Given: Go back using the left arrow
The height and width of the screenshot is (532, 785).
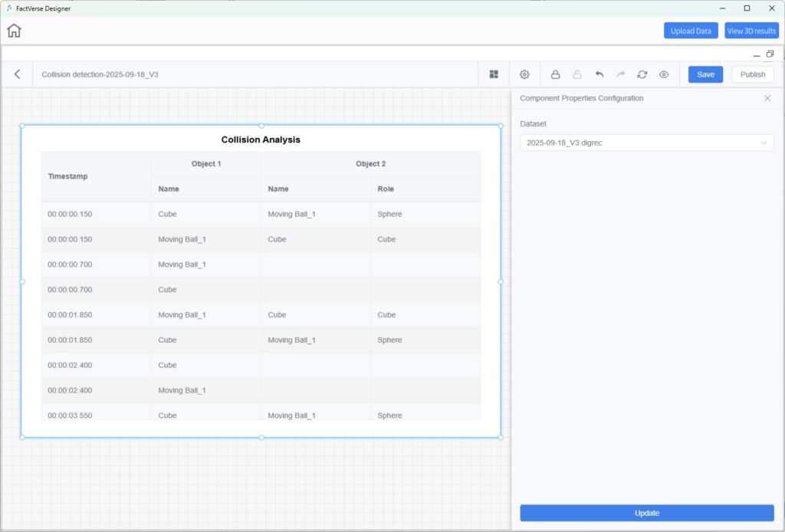Looking at the screenshot, I should pos(18,74).
